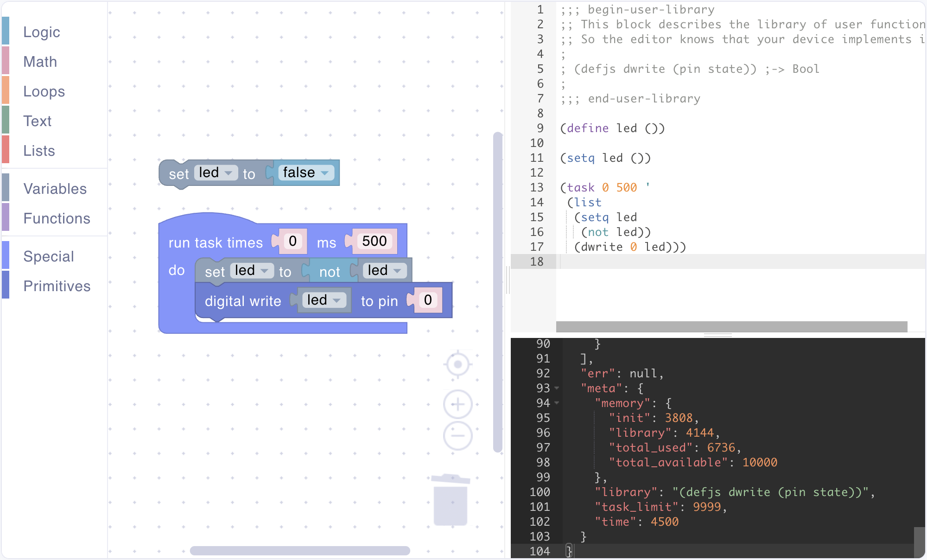The height and width of the screenshot is (560, 927).
Task: Click the pin number field in digital write
Action: [427, 300]
